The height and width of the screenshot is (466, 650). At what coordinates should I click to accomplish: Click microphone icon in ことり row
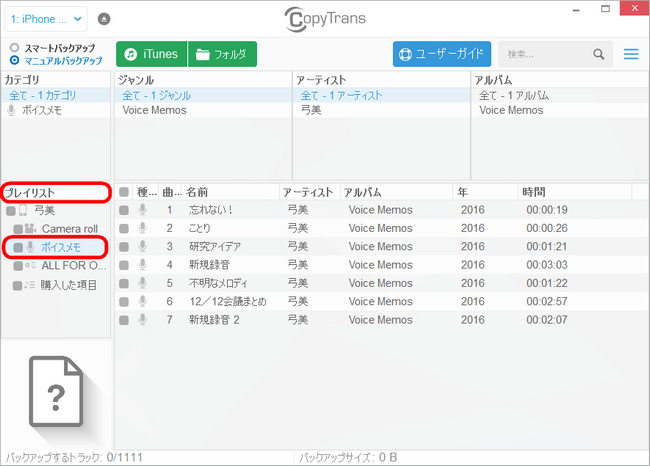coord(143,228)
